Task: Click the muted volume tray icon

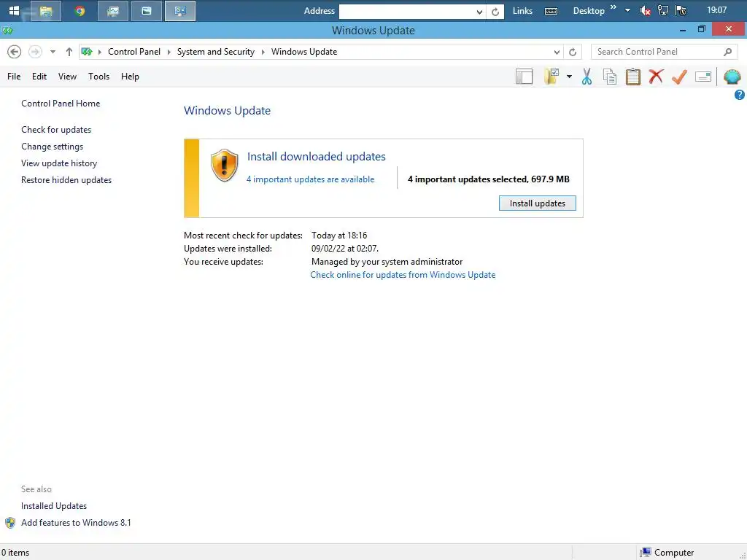Action: (x=645, y=11)
